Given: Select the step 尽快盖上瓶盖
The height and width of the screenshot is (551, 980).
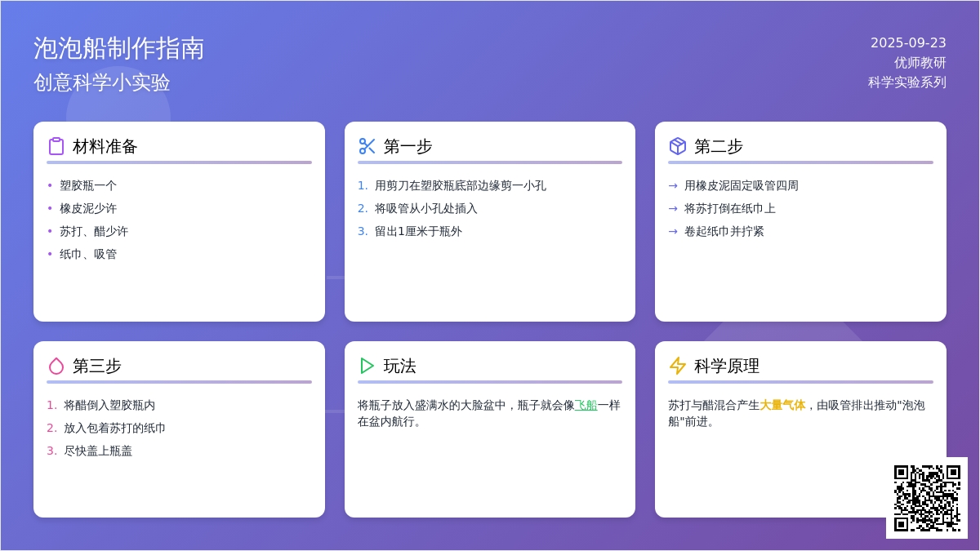Looking at the screenshot, I should tap(98, 451).
